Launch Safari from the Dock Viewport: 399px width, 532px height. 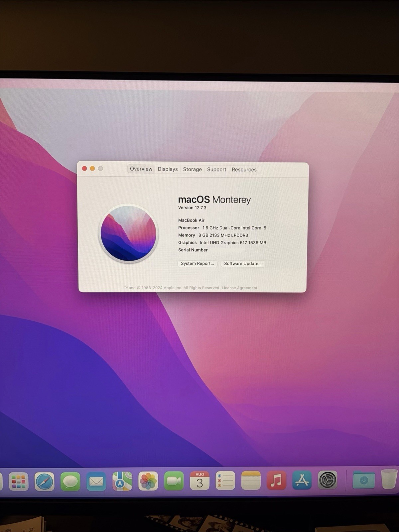coord(44,481)
